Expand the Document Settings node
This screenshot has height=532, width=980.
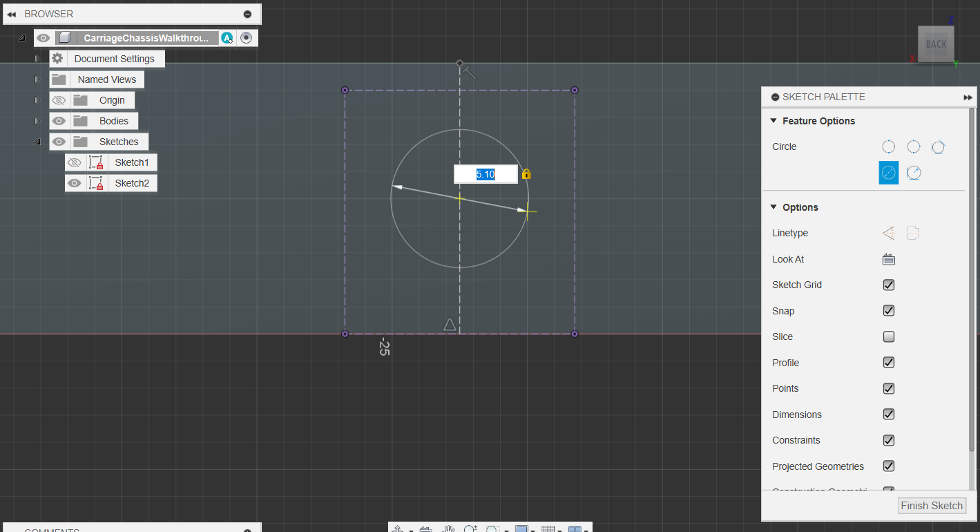(37, 59)
